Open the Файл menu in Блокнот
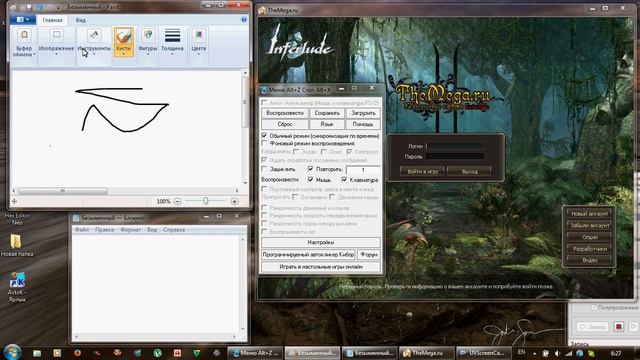Screen dimensions: 640x360 (82, 230)
